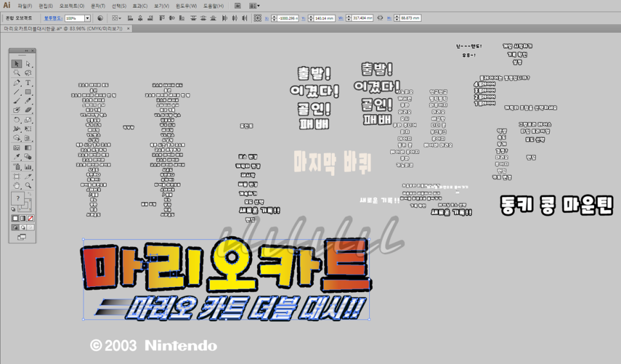The image size is (621, 364).
Task: Select the Mesh tool
Action: pos(17,148)
